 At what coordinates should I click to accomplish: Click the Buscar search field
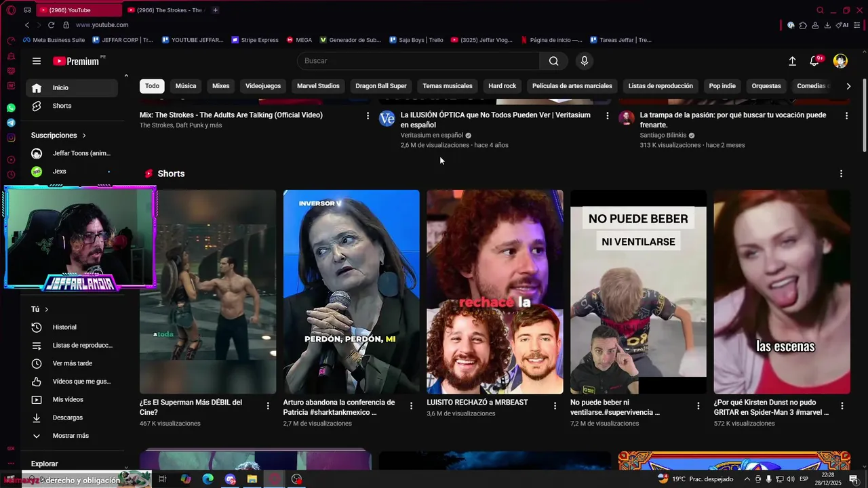pos(418,61)
